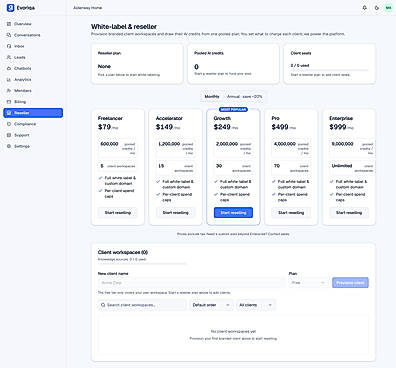The width and height of the screenshot is (396, 368).
Task: Click the Compliance shield icon
Action: (9, 124)
